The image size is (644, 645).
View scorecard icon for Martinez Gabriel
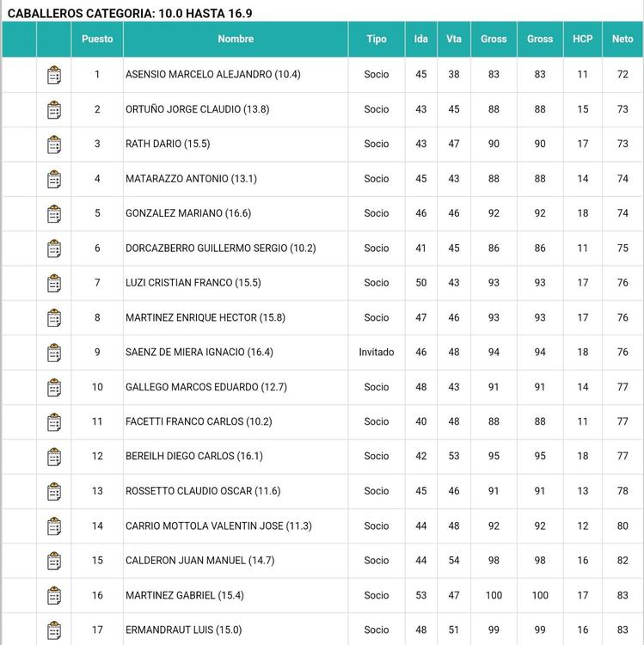pyautogui.click(x=54, y=595)
